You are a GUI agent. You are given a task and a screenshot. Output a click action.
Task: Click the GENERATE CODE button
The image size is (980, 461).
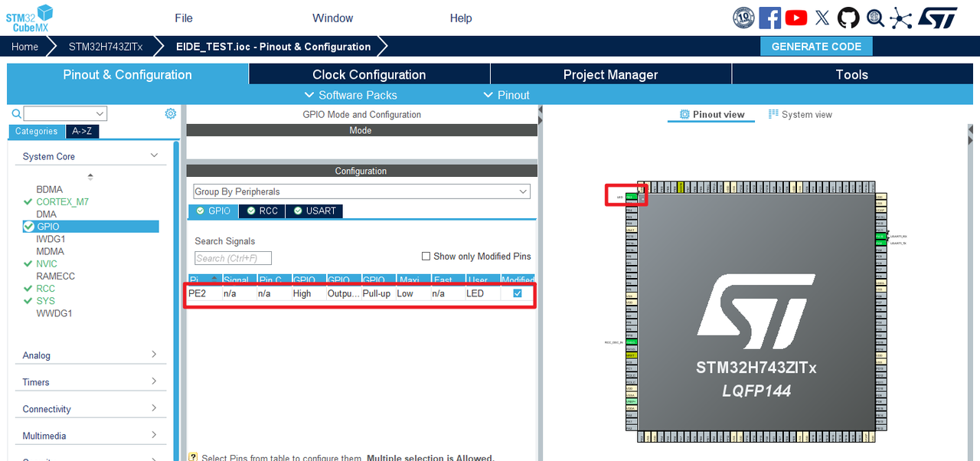(816, 47)
